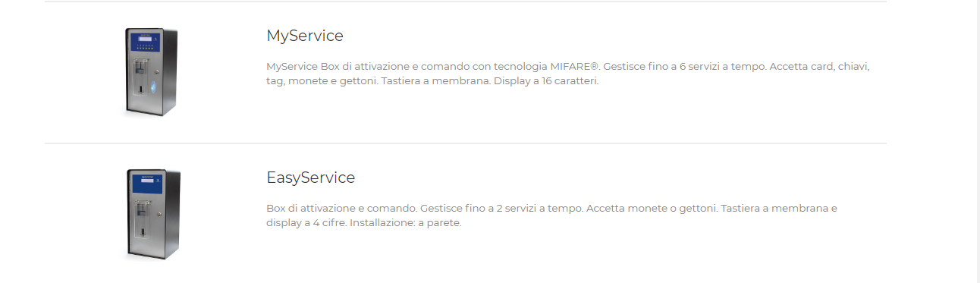
Task: Select the EasyService description paragraph
Action: [x=552, y=215]
